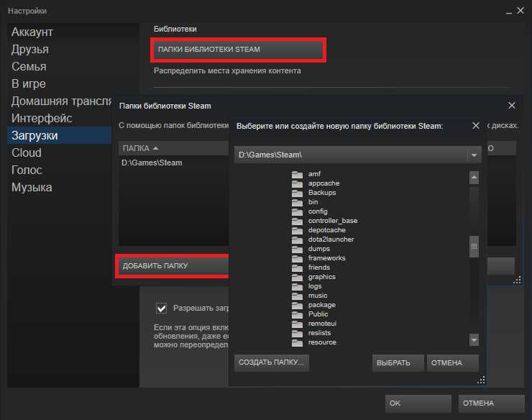Select the Backups folder name
Image resolution: width=532 pixels, height=420 pixels.
[x=322, y=193]
